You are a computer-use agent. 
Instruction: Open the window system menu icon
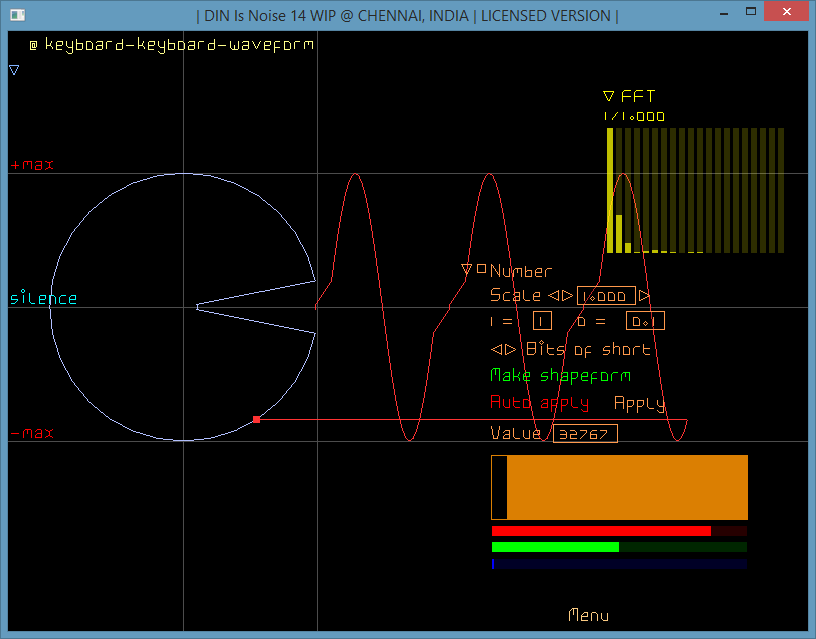17,15
